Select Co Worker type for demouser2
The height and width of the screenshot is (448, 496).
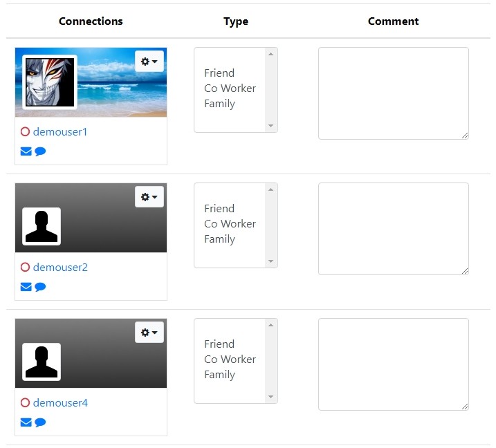click(230, 224)
